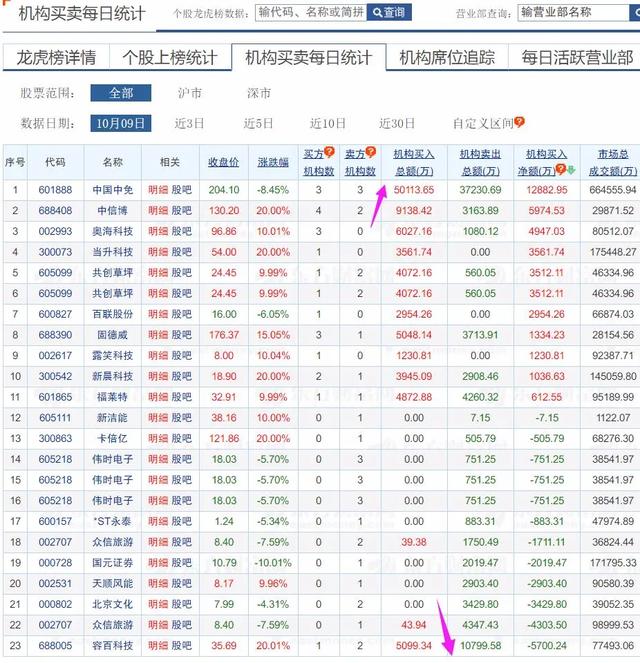Click help icon beside 买方机构数 header
The width and height of the screenshot is (640, 663).
coord(329,152)
